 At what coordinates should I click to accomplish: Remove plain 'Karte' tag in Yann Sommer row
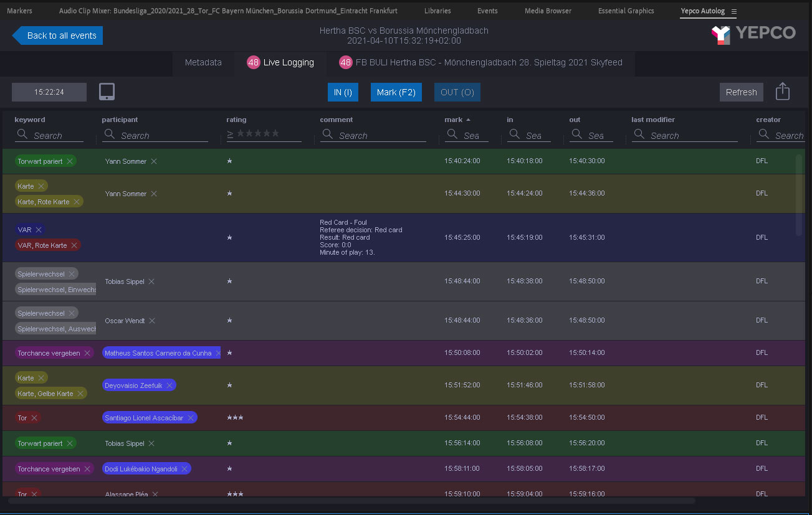41,186
